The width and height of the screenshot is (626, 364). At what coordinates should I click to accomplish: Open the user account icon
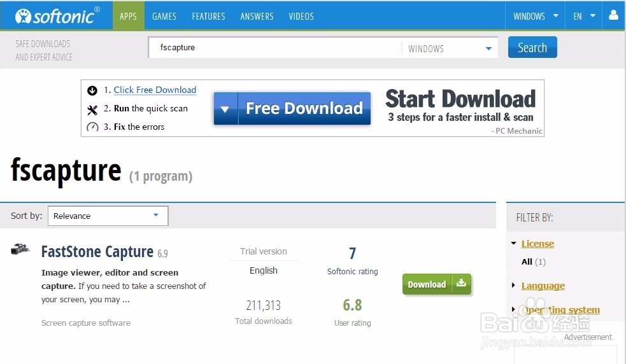coord(613,15)
